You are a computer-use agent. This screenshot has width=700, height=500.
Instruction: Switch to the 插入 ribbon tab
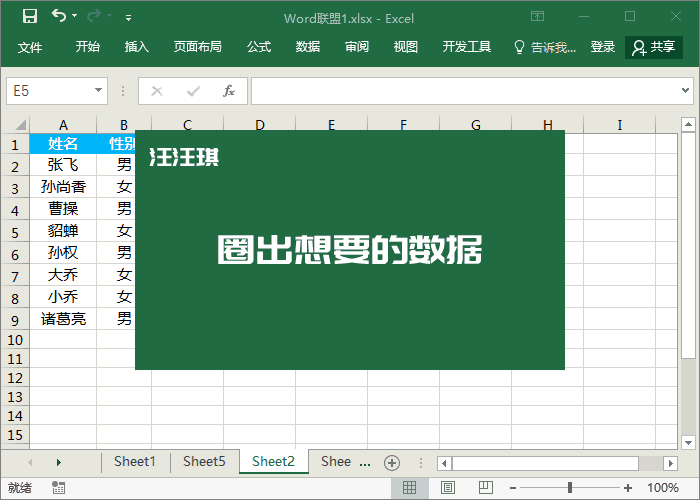click(x=137, y=47)
